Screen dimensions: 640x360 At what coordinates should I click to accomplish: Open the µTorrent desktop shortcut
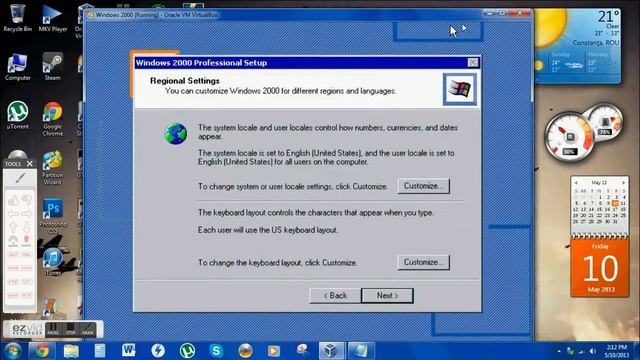coord(18,116)
